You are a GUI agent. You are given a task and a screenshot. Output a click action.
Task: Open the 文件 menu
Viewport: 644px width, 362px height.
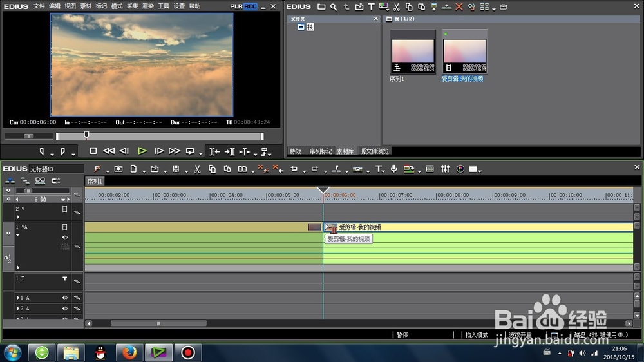point(39,6)
